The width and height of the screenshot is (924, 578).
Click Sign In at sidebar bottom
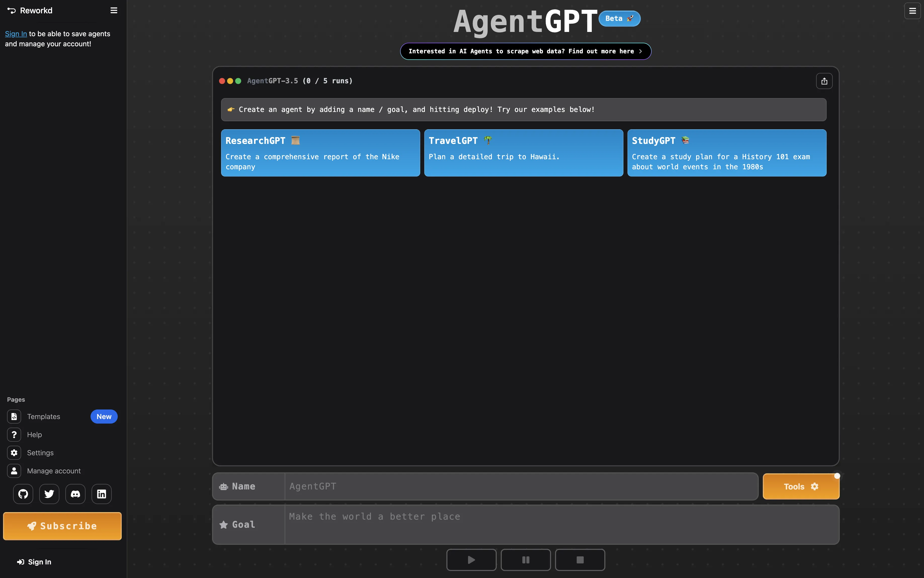click(x=34, y=562)
